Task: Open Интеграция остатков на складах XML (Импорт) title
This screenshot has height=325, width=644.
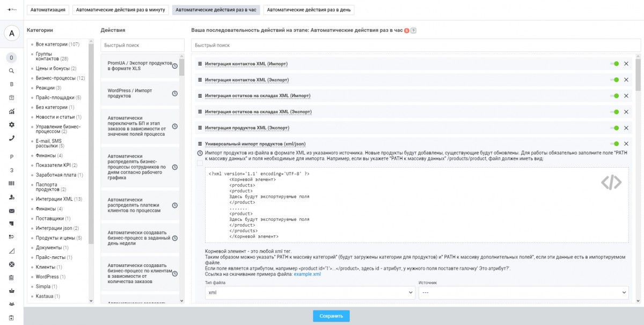Action: [258, 96]
